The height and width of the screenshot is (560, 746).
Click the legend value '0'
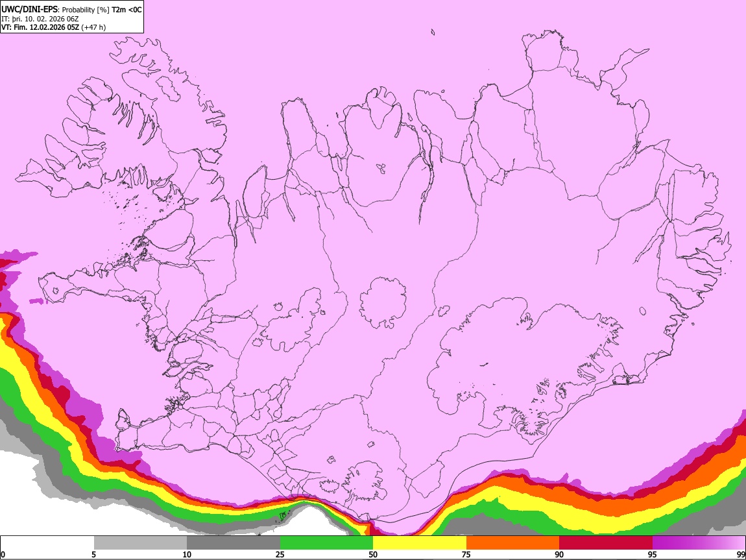coord(3,554)
